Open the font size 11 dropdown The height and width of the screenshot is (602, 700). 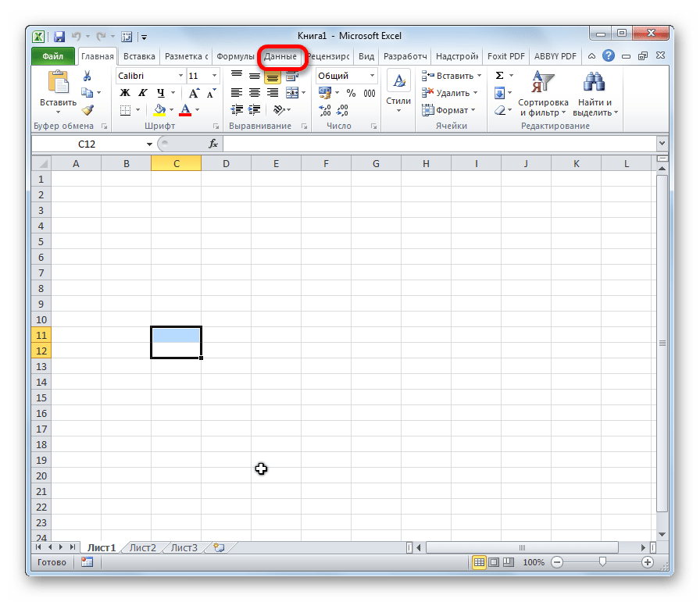[214, 76]
